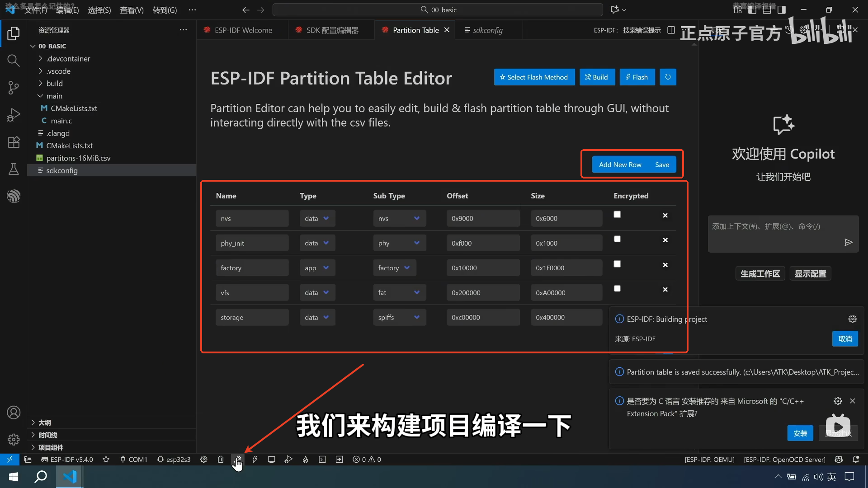This screenshot has width=868, height=488.
Task: Open the ESP-IDF Espressif sidebar view
Action: [x=14, y=196]
